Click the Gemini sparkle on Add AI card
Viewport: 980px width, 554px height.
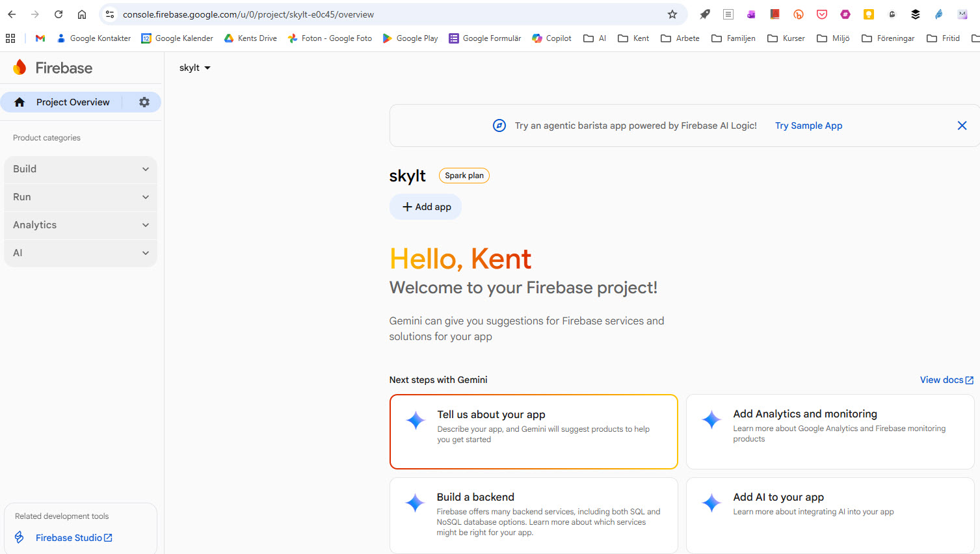click(x=711, y=503)
